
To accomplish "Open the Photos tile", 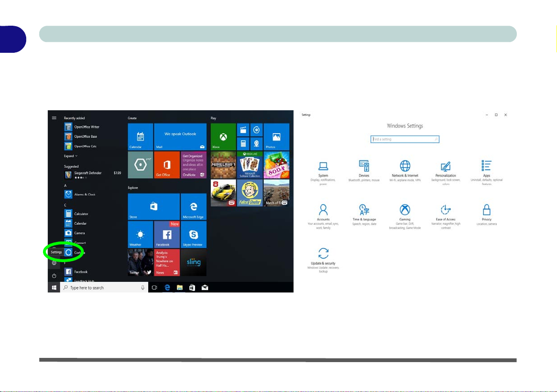I will 276,136.
